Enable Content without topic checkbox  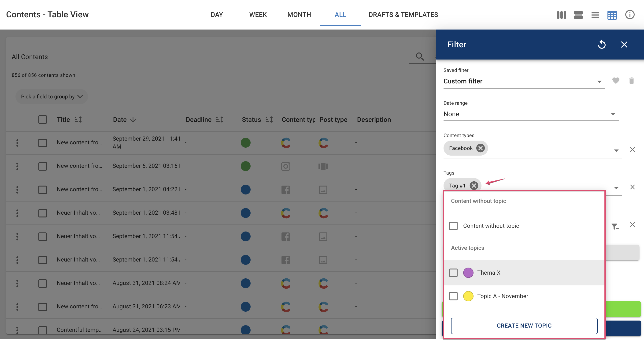453,226
